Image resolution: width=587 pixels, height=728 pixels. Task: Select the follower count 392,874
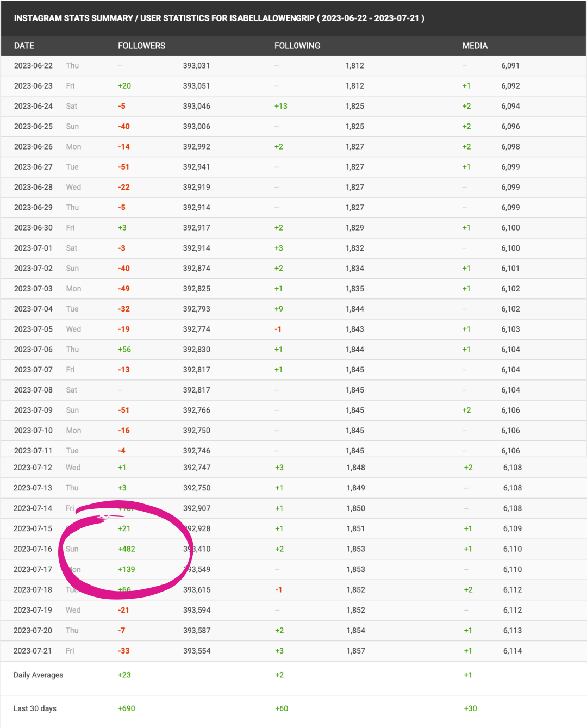click(196, 269)
